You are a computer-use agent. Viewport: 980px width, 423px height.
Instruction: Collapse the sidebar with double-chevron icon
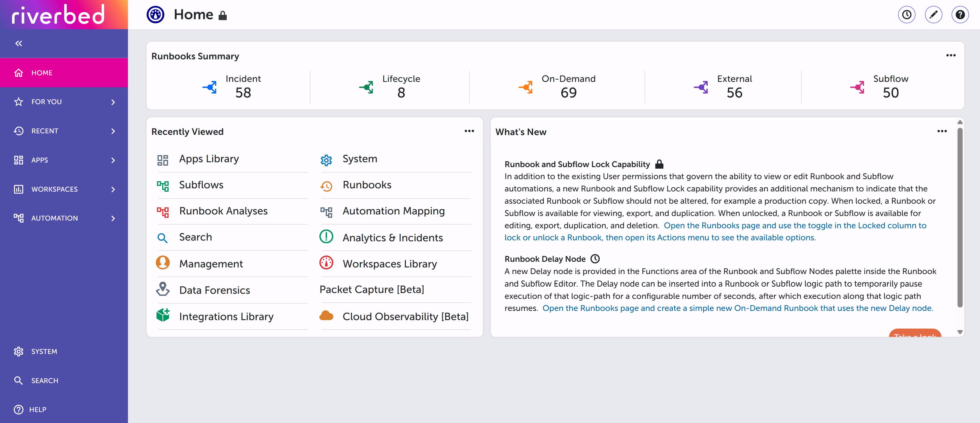point(19,43)
